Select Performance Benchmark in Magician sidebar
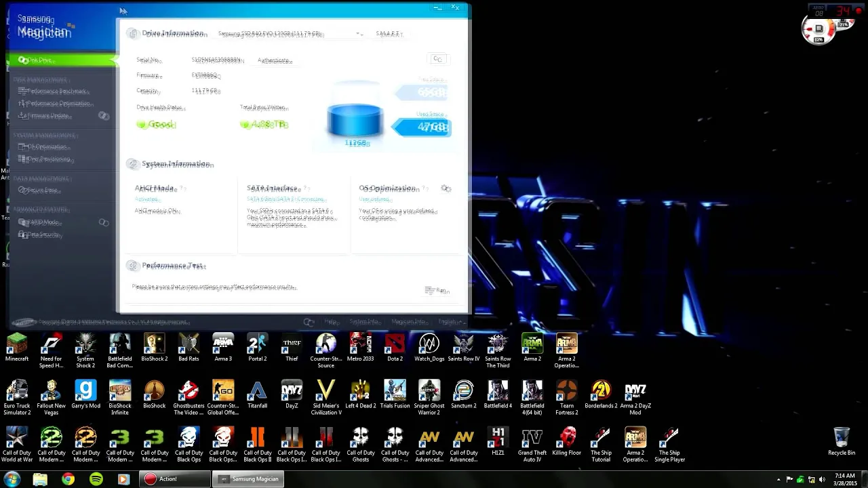Viewport: 868px width, 488px height. 56,91
